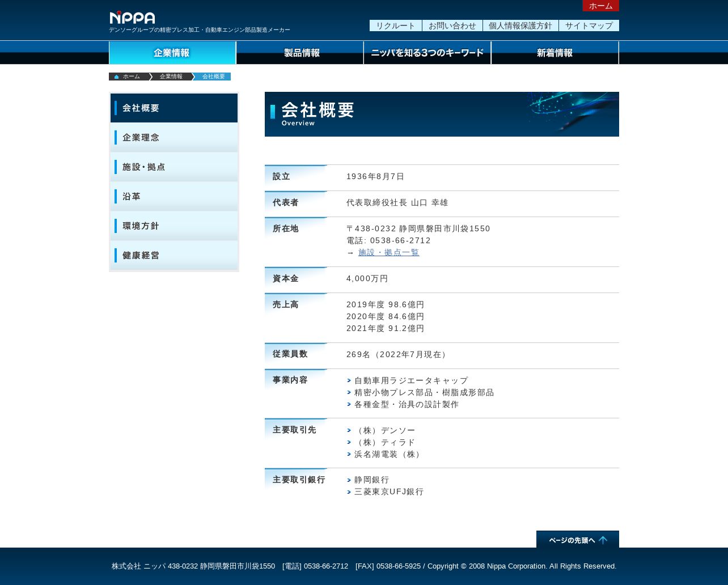The width and height of the screenshot is (728, 585).
Task: Click the value 4,000万円
Action: point(367,278)
